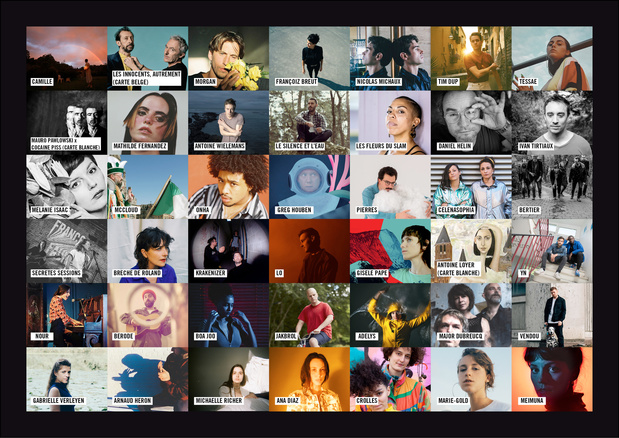This screenshot has height=438, width=619.
Task: Select the ONHA portrait
Action: coord(229,187)
